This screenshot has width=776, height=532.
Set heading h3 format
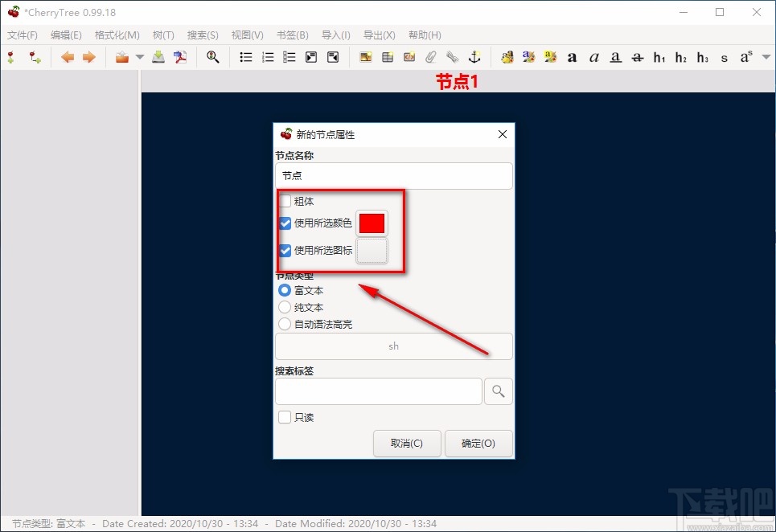point(703,57)
